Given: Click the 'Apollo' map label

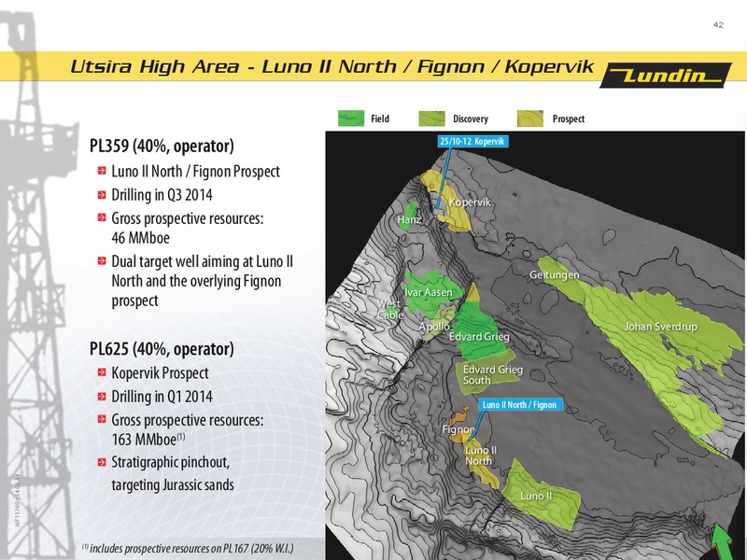Looking at the screenshot, I should click(x=433, y=327).
